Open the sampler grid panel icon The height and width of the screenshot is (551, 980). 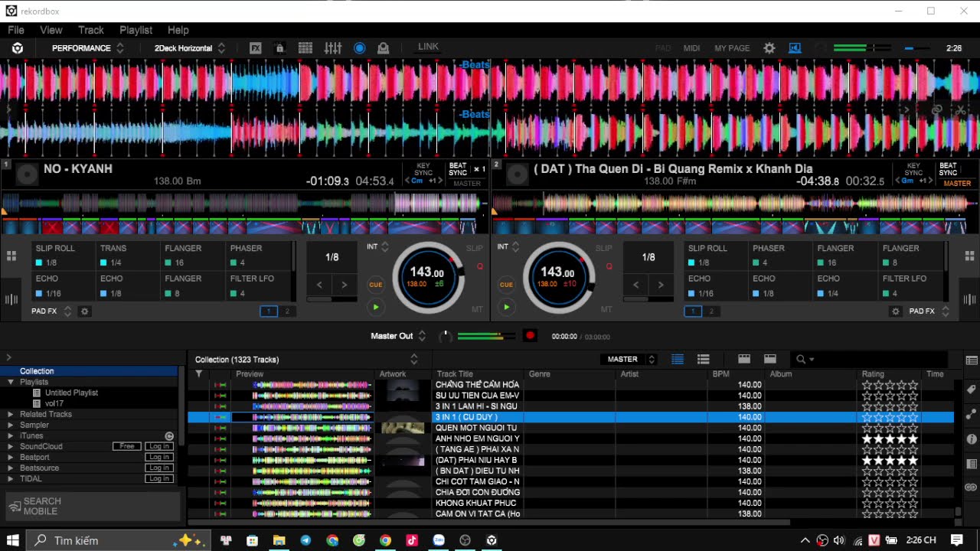click(305, 48)
